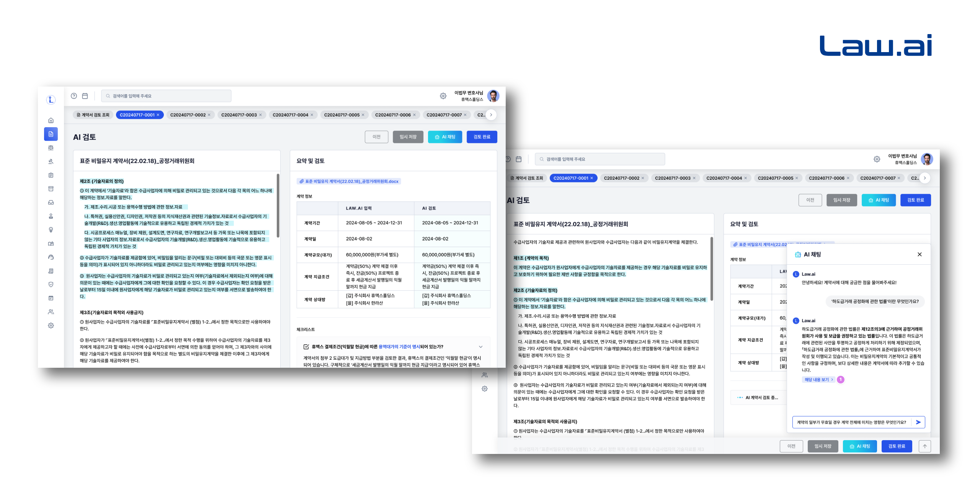Image resolution: width=980 pixels, height=498 pixels.
Task: Expand the checklist item chevron in left window
Action: [x=481, y=347]
